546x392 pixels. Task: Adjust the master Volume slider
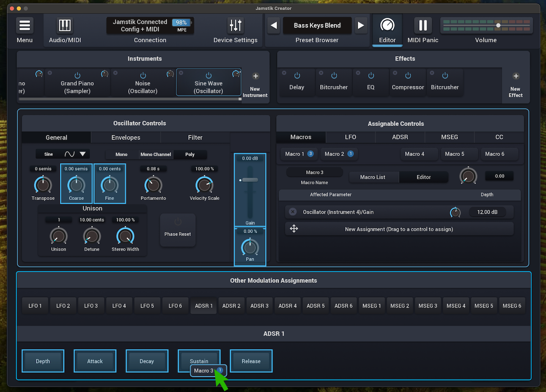click(x=498, y=25)
